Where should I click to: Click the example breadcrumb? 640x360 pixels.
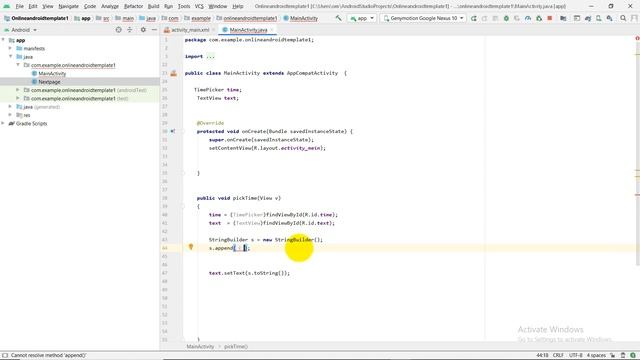coord(201,18)
